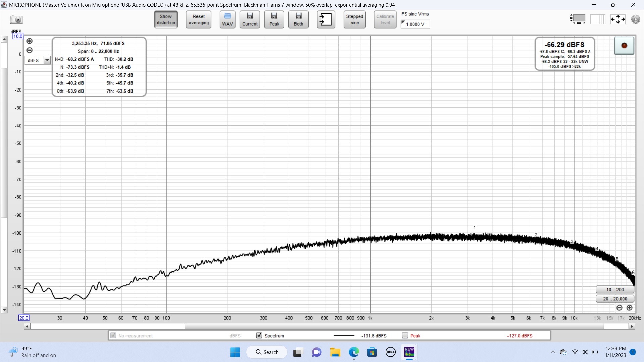Click the taskbar Search box
Viewport: 644px width, 362px height.
pyautogui.click(x=267, y=352)
